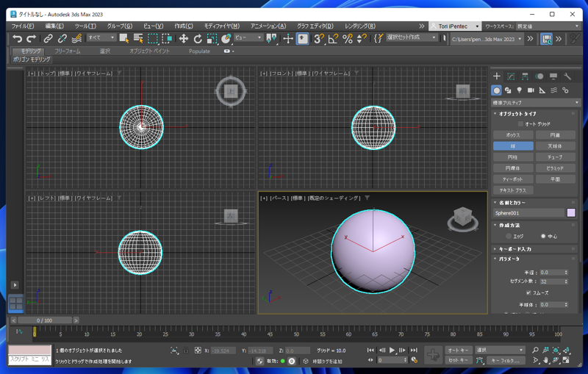Open the Motion tab in command panel

pyautogui.click(x=539, y=76)
